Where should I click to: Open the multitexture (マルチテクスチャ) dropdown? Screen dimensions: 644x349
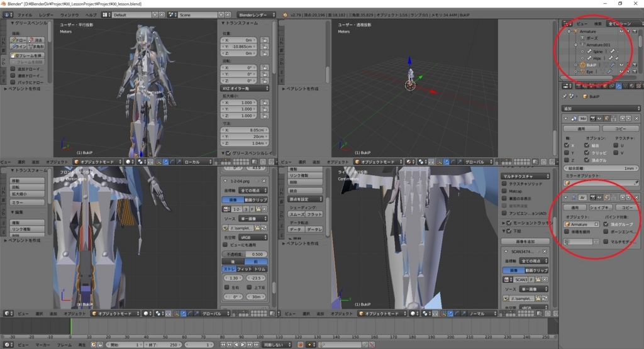525,176
